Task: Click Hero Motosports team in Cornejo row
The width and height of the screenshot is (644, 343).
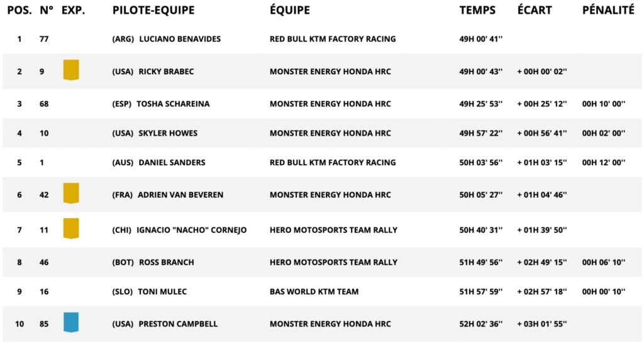Action: point(333,230)
